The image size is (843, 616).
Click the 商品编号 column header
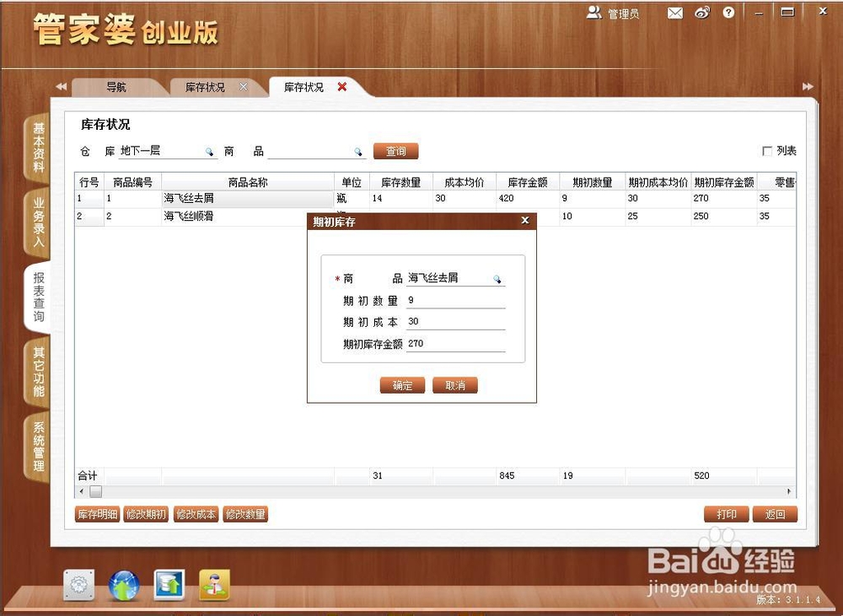pyautogui.click(x=133, y=182)
